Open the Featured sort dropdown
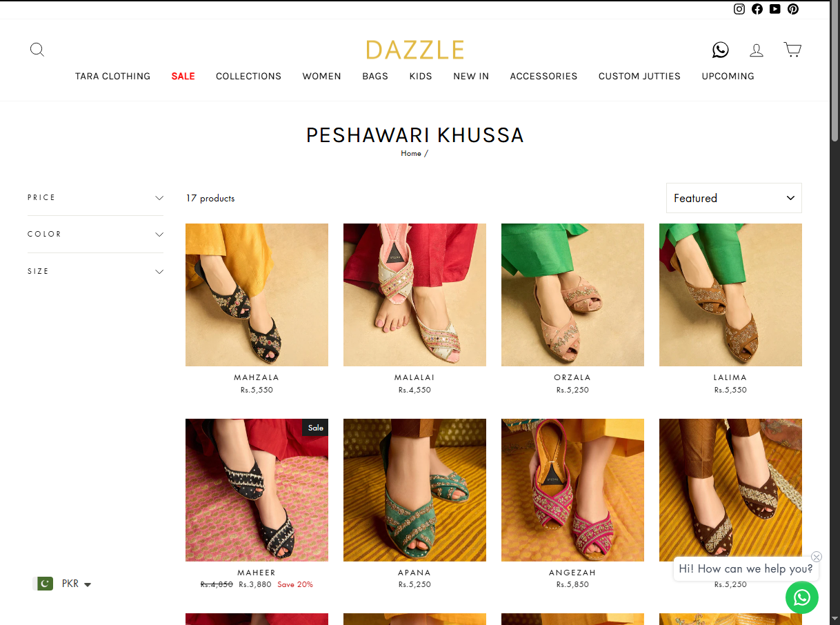This screenshot has width=840, height=625. coord(734,198)
